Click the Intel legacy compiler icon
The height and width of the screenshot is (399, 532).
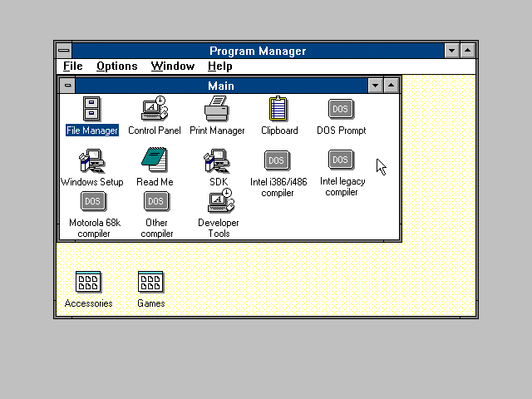click(x=341, y=160)
